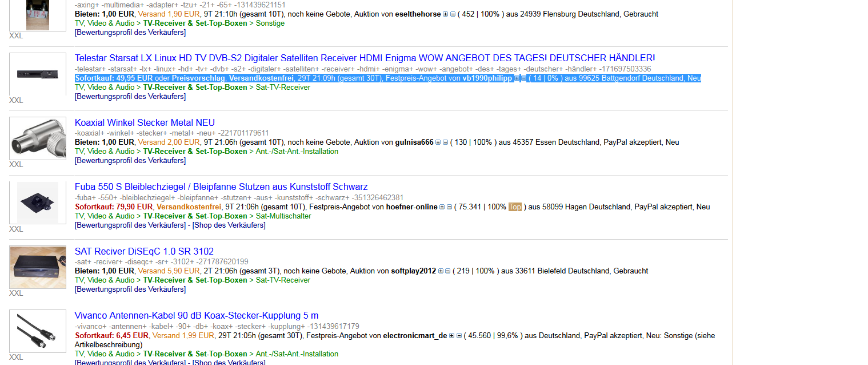This screenshot has width=868, height=365.
Task: Click seller name hoefner-online
Action: [x=412, y=207]
